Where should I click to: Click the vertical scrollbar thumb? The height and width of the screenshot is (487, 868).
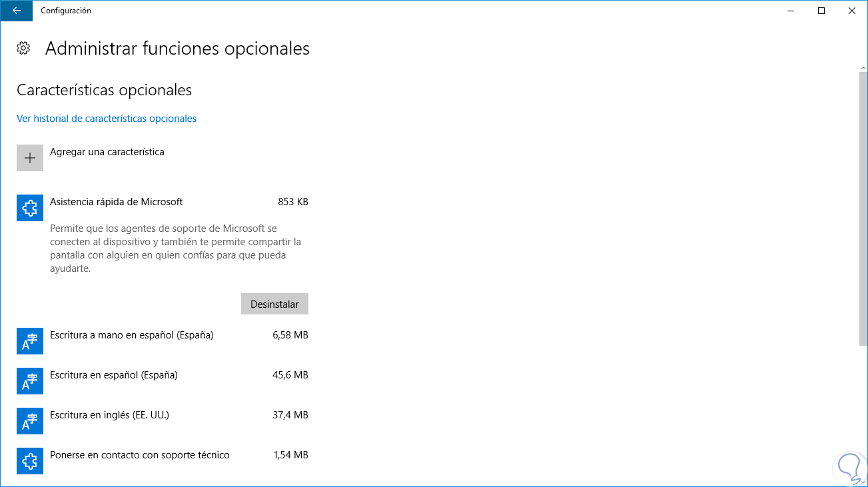pos(863,207)
